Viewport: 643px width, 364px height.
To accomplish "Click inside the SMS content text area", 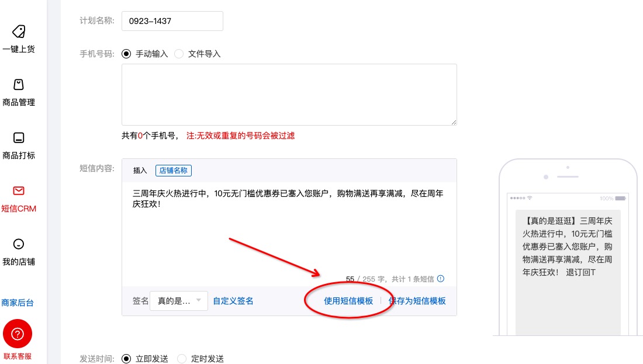I will 289,234.
